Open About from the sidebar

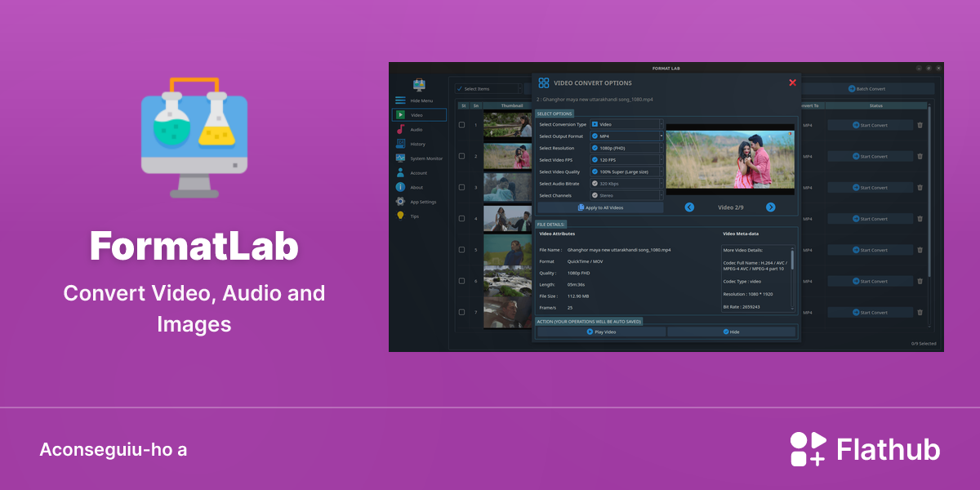[419, 188]
